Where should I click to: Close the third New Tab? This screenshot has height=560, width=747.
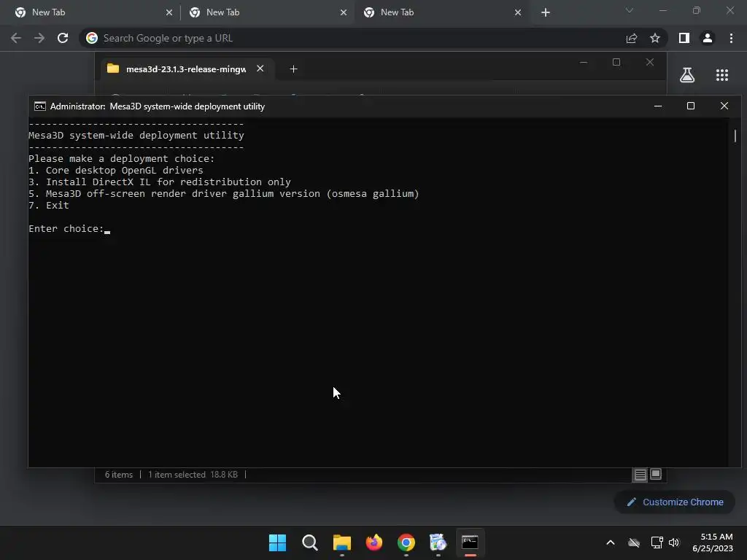tap(518, 12)
